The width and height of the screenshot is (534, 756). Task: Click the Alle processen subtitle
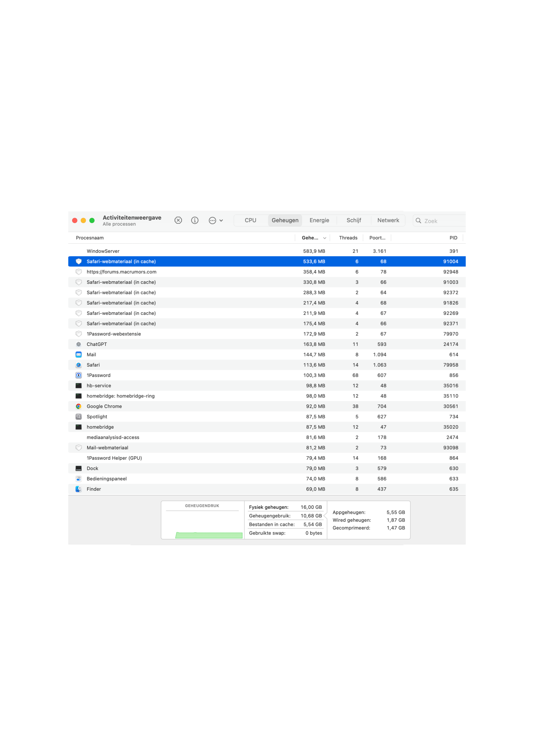119,224
